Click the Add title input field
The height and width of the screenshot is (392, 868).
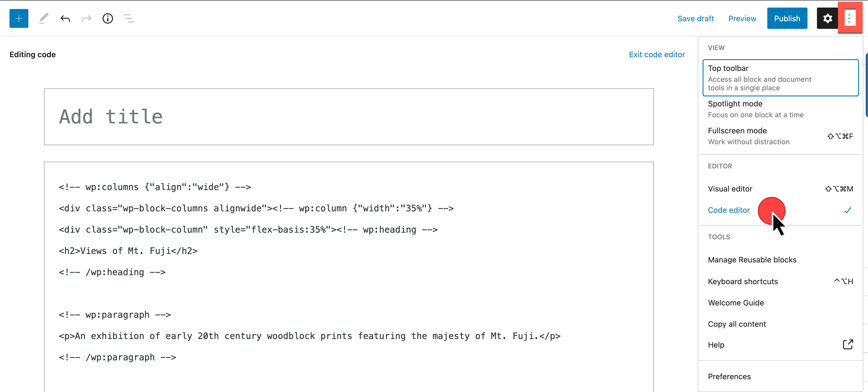348,117
